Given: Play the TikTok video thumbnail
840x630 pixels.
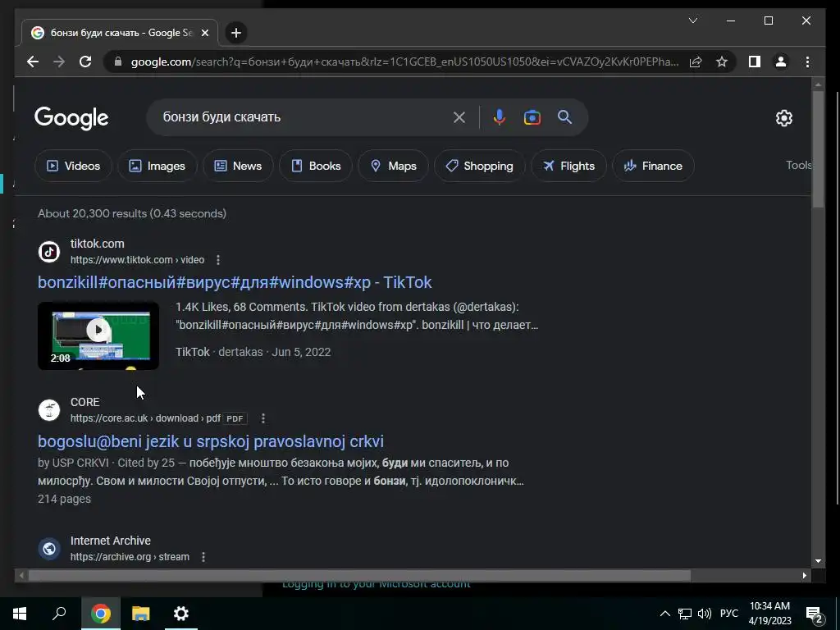Looking at the screenshot, I should [x=98, y=336].
